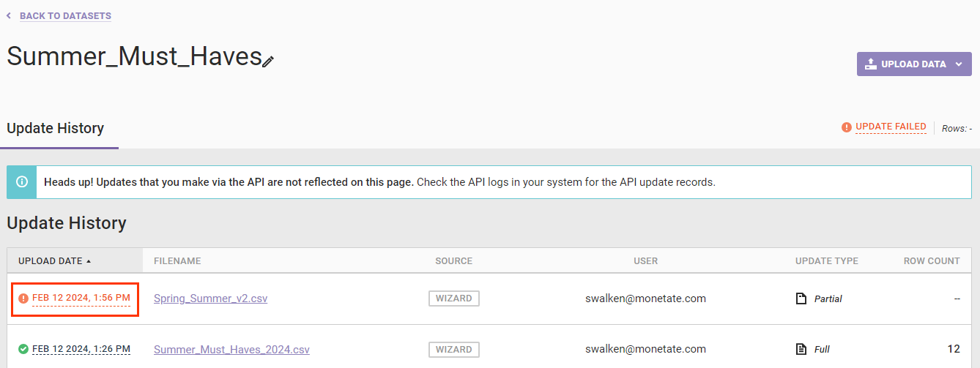The image size is (980, 368).
Task: Open the Summer_Must_Haves_2024.csv file link
Action: point(231,350)
